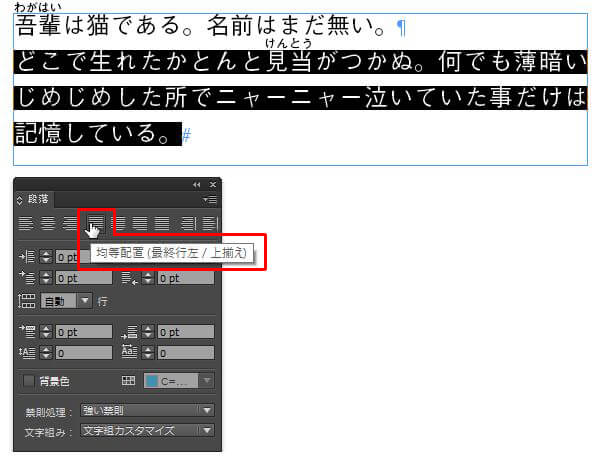Click selected text 記憶している。

98,134
